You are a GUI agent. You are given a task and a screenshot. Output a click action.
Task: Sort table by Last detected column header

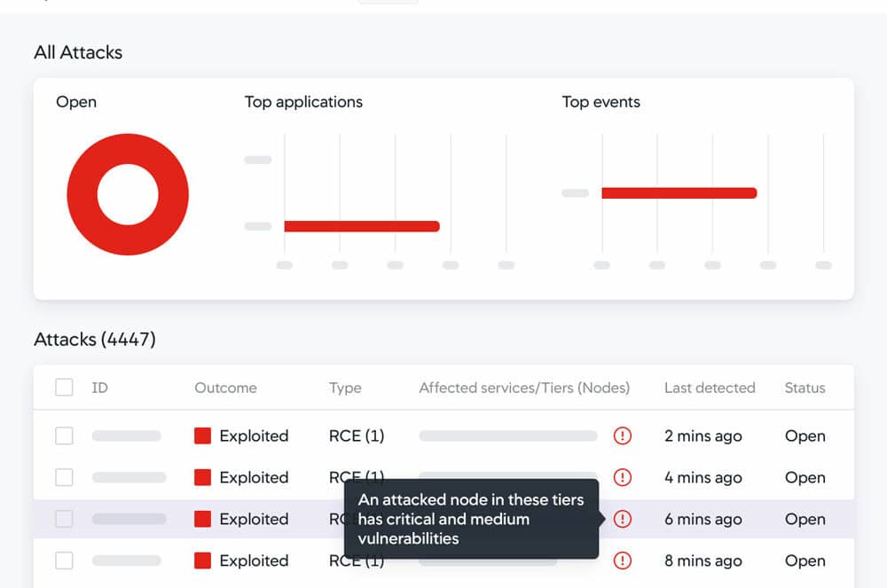pyautogui.click(x=710, y=388)
